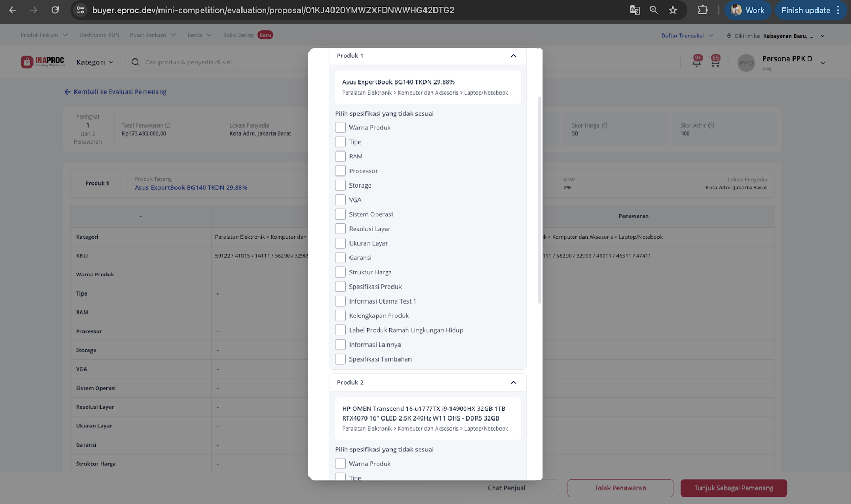The height and width of the screenshot is (504, 851).
Task: Click the browser address bar URL
Action: tap(273, 10)
